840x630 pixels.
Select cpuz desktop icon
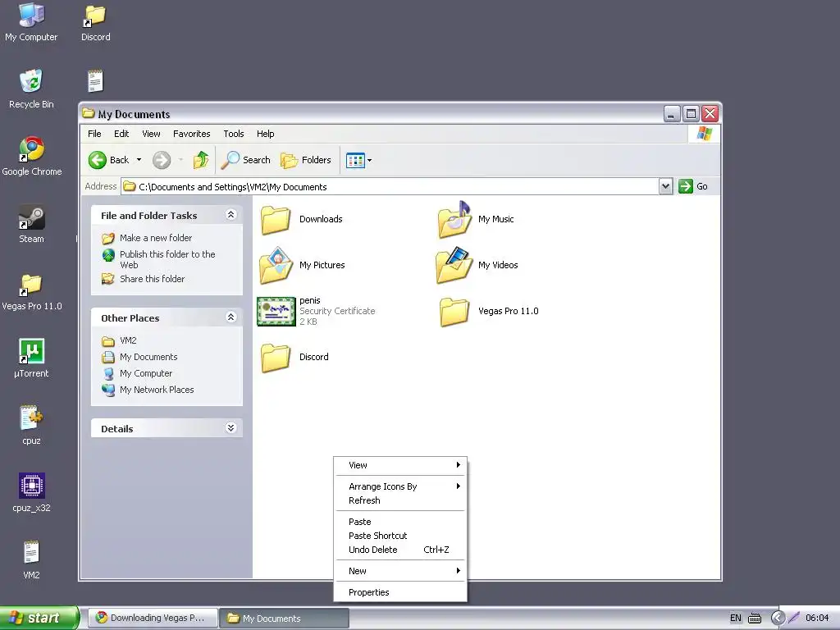click(32, 418)
